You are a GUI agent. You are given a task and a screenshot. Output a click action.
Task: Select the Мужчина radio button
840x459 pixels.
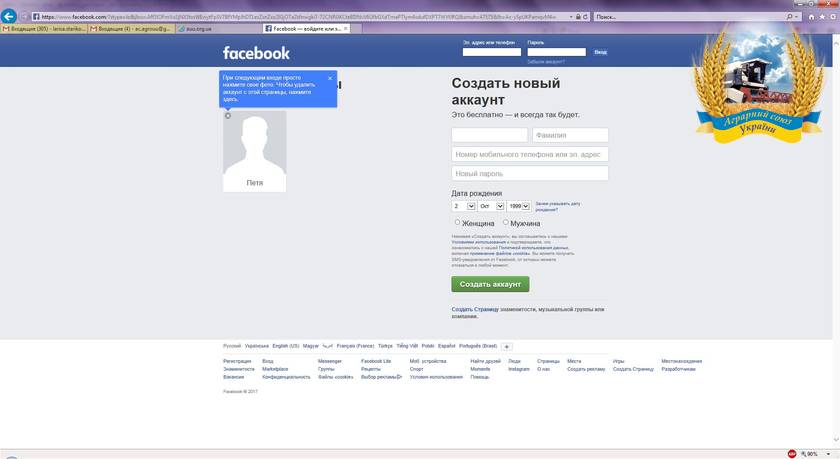[x=505, y=222]
